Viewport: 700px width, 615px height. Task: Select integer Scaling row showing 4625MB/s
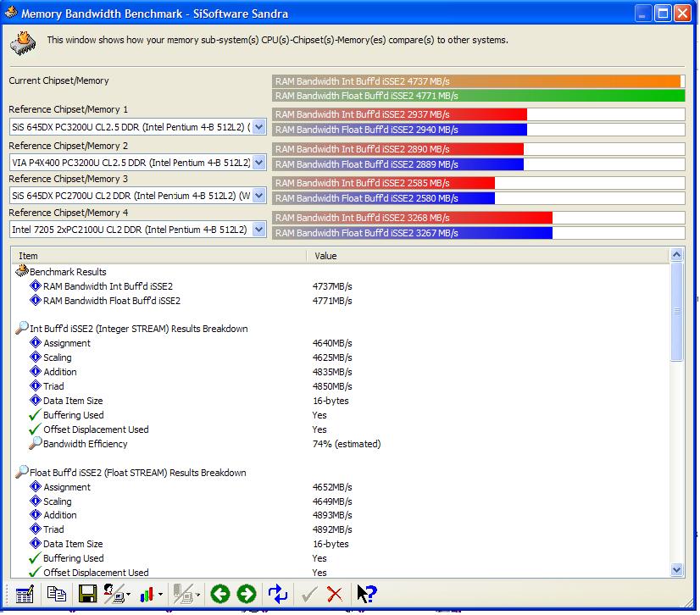tap(340, 357)
